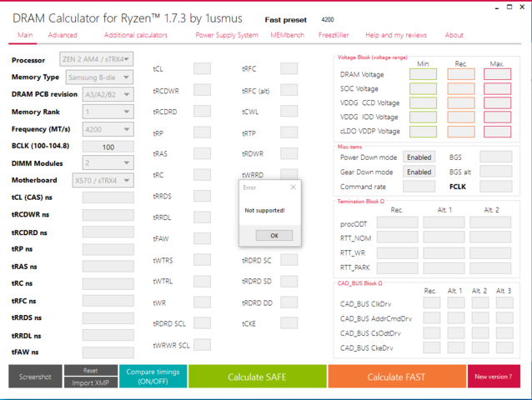Minimize the DRAM Calculator window

(497, 7)
